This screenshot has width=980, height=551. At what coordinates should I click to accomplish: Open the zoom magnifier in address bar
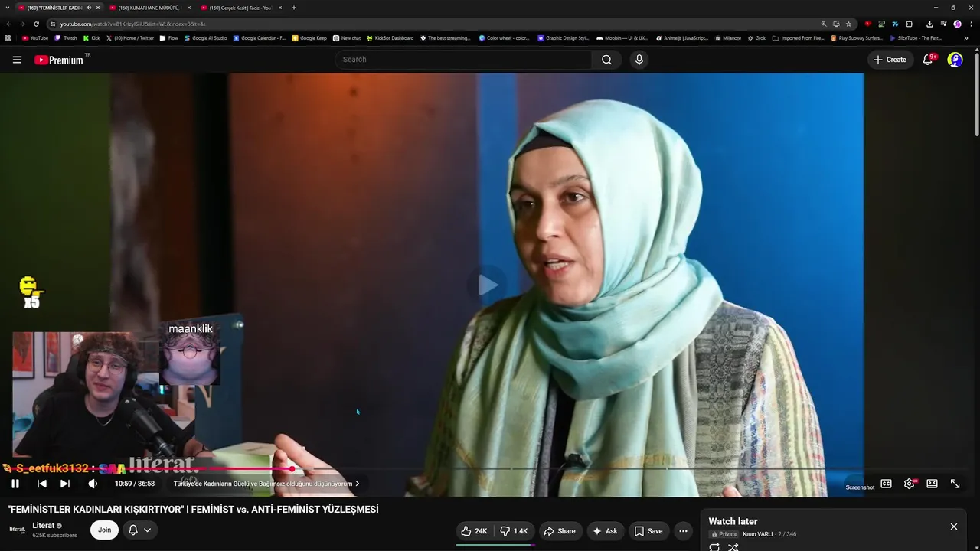824,24
